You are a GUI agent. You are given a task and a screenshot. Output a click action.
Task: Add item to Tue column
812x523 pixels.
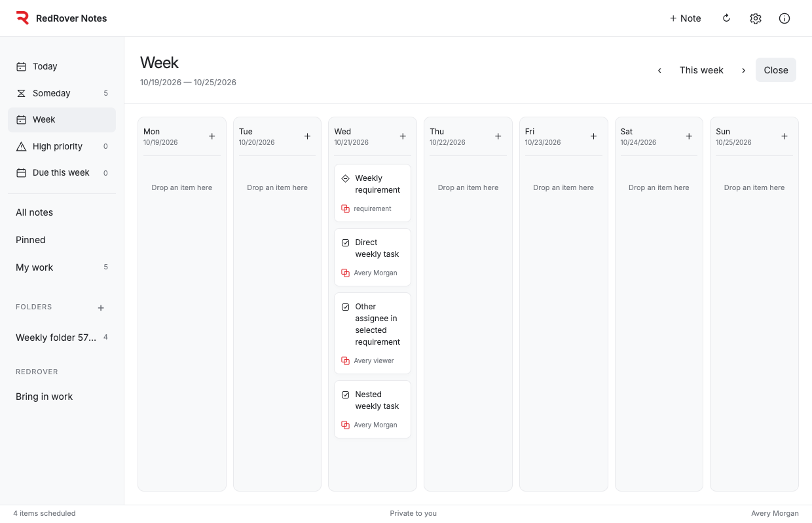(x=307, y=136)
